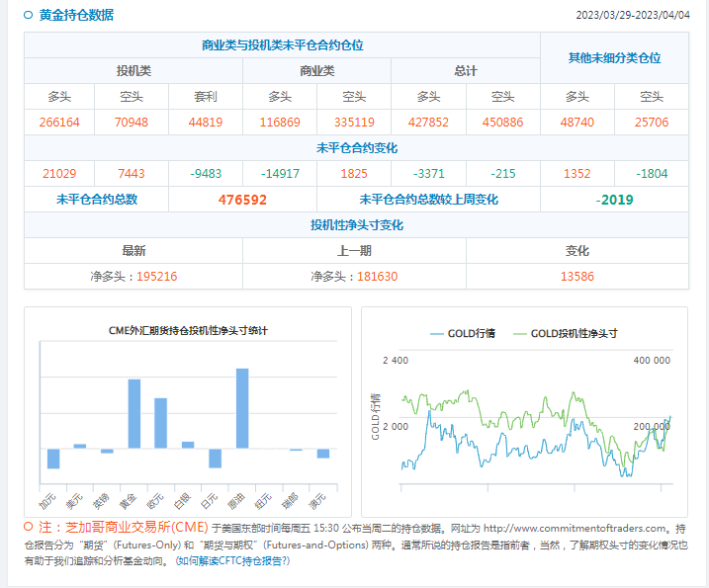The height and width of the screenshot is (588, 709).
Task: Click the 其他未细分类仓位 header cell
Action: tap(614, 58)
